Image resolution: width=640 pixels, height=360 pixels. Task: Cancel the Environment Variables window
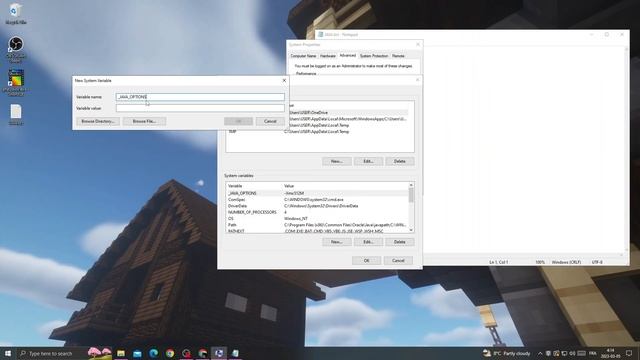398,260
